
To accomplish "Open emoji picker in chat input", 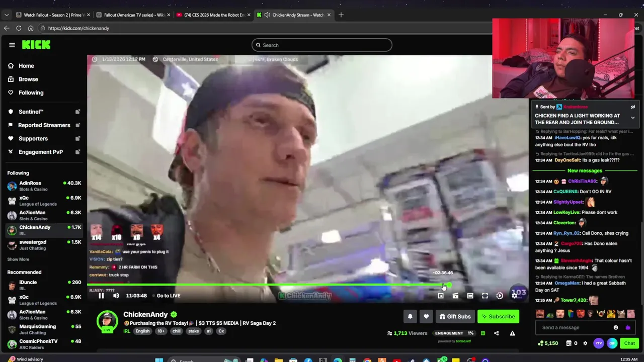I will pos(616,328).
